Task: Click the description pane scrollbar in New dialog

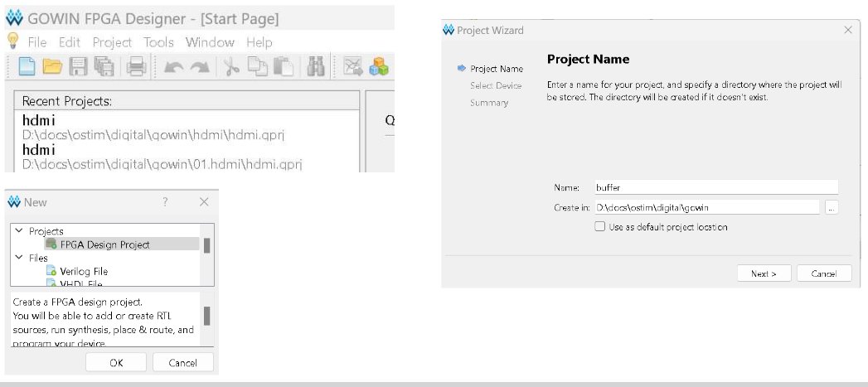Action: click(207, 316)
